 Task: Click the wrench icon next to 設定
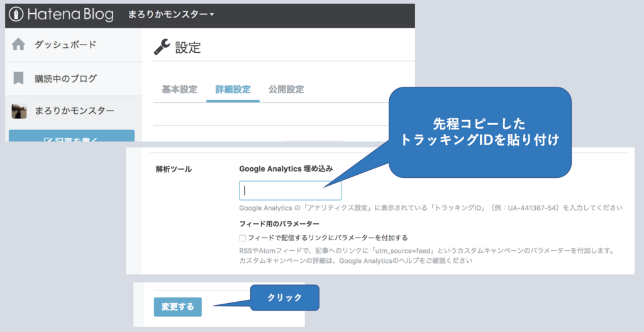[162, 47]
